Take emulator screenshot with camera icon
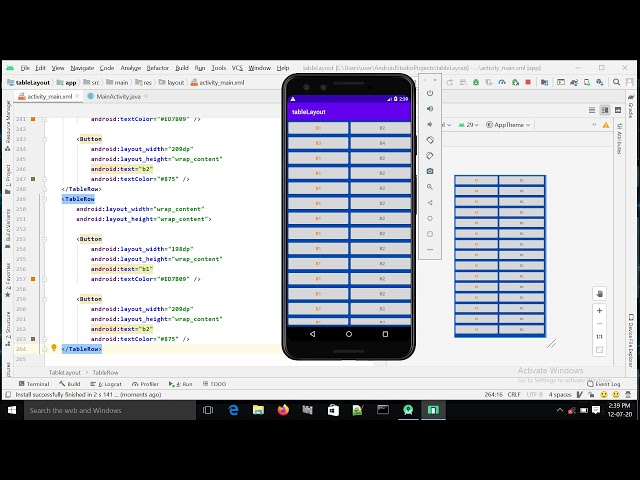Image resolution: width=640 pixels, height=480 pixels. [x=430, y=171]
